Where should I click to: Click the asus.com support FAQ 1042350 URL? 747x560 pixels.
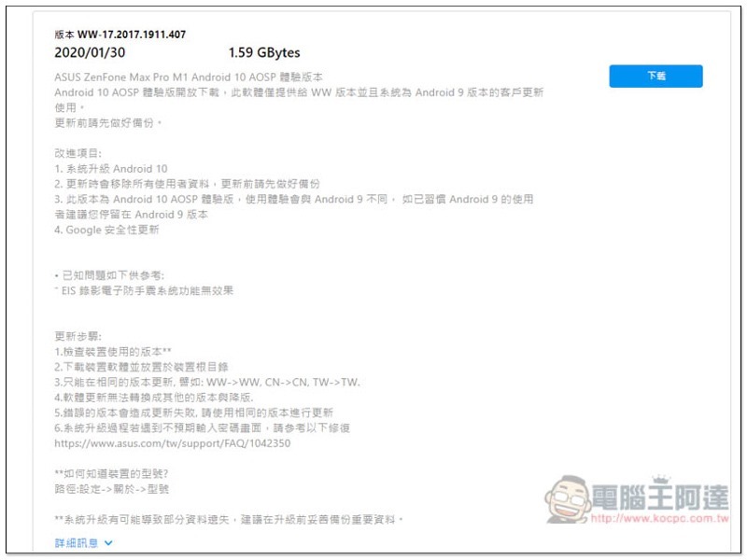point(173,443)
